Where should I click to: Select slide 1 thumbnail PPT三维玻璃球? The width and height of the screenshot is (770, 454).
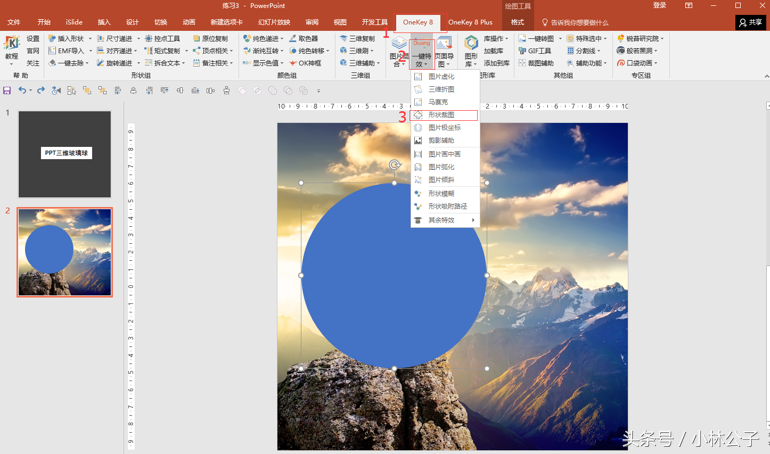pos(65,154)
